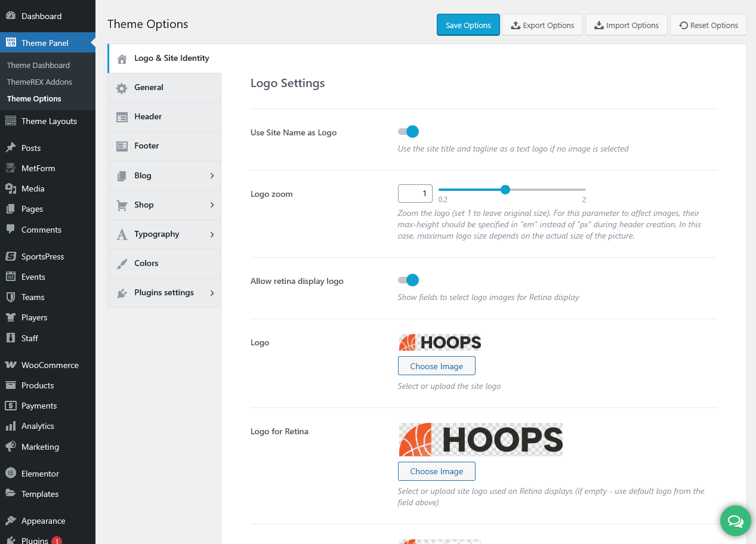Click the MetForm icon in sidebar
The image size is (756, 544).
click(x=10, y=168)
